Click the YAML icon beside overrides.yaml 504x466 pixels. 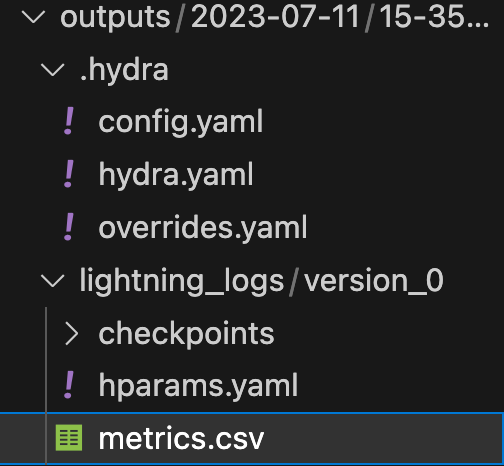(x=69, y=227)
